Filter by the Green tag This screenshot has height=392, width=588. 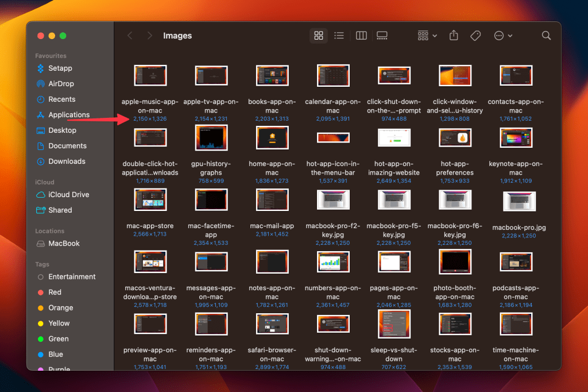point(58,339)
